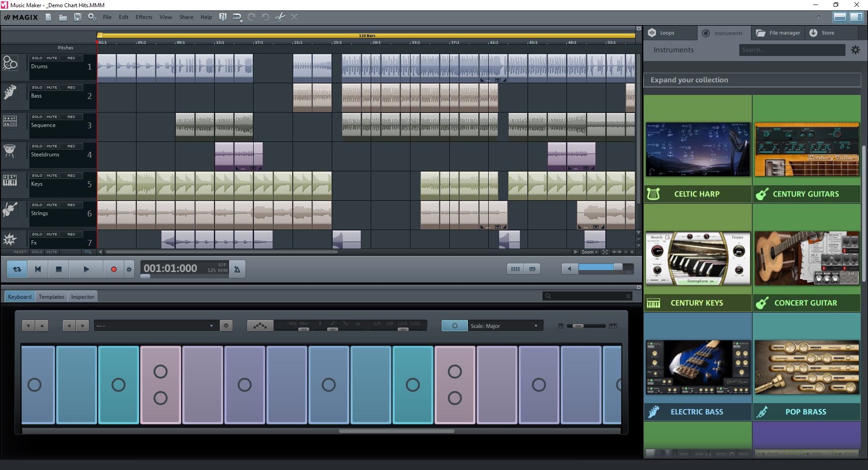
Task: Click the context help icon
Action: (222, 17)
